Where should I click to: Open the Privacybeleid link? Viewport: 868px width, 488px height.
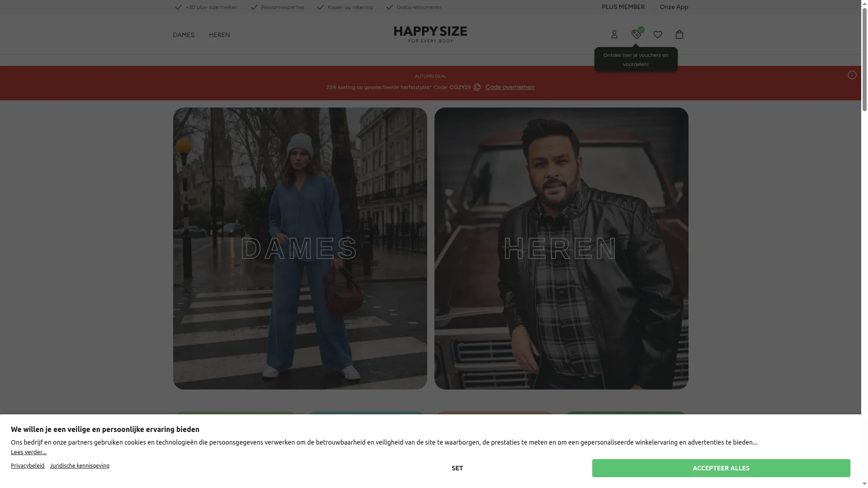(28, 466)
